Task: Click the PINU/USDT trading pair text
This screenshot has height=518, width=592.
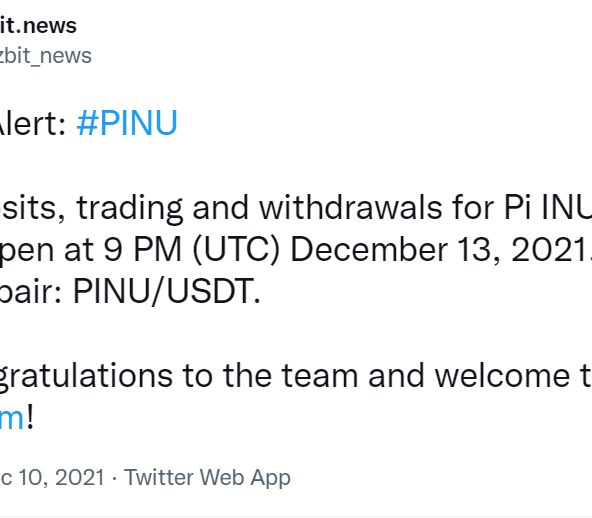Action: pyautogui.click(x=166, y=291)
